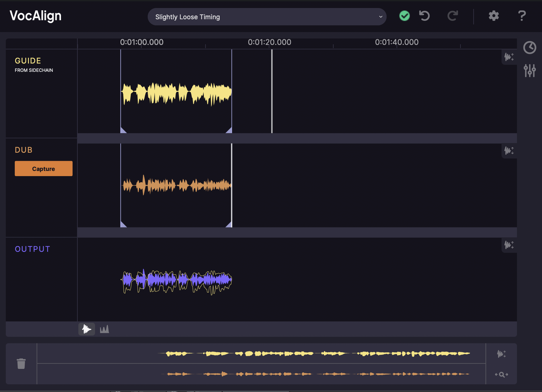
Task: Switch to spectral display mode
Action: click(x=104, y=329)
